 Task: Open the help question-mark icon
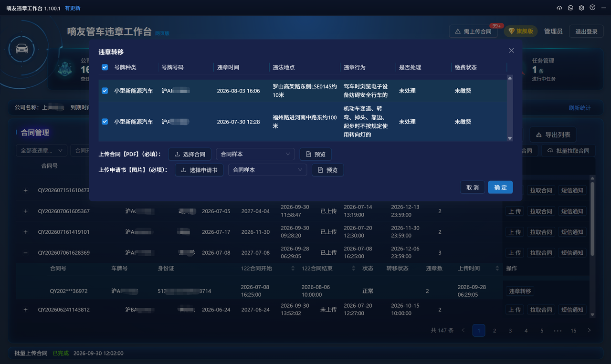pos(592,8)
